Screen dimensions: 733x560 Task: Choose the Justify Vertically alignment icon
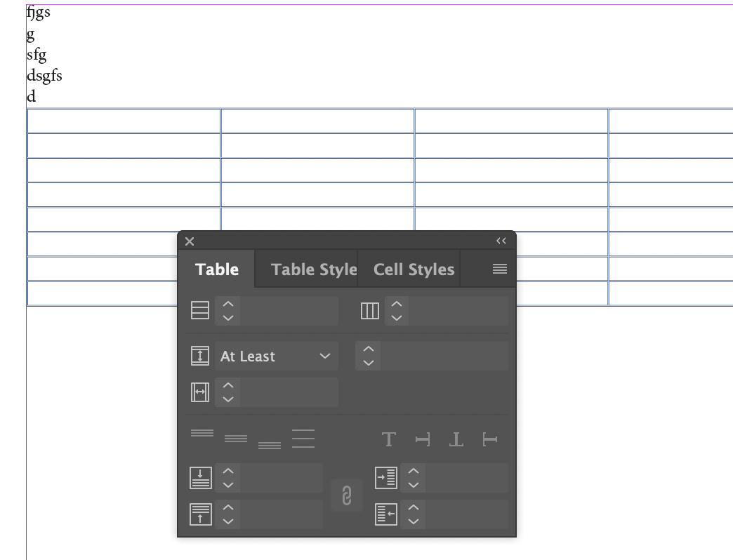point(303,438)
